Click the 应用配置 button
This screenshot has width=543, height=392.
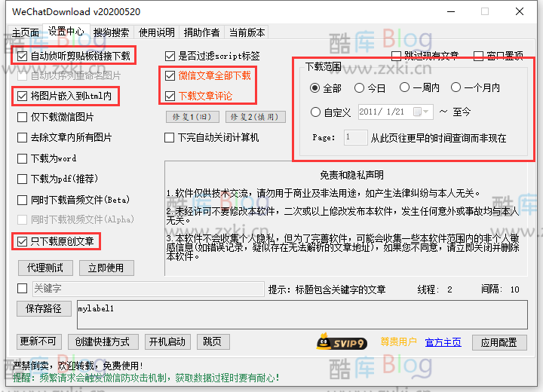click(x=499, y=342)
